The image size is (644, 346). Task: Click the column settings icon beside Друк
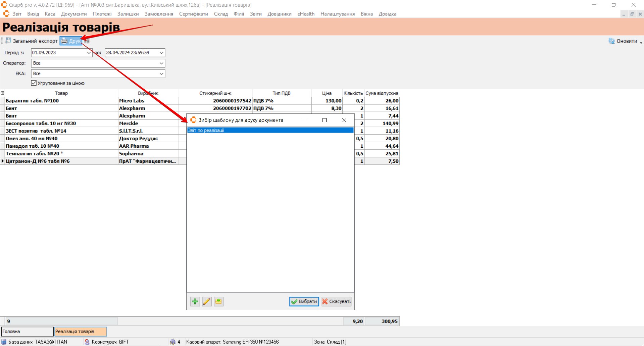coord(87,41)
